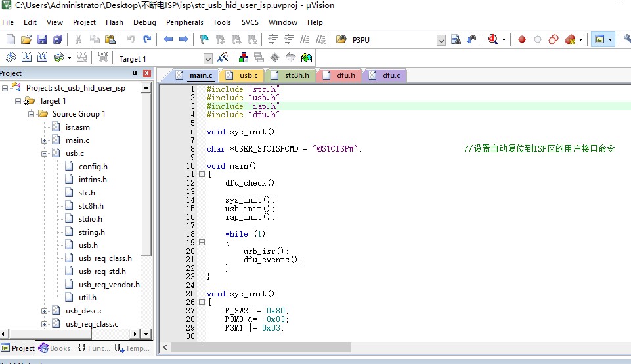Fold the while loop block at line 19
Viewport: 631px width, 364px height.
[x=202, y=243]
